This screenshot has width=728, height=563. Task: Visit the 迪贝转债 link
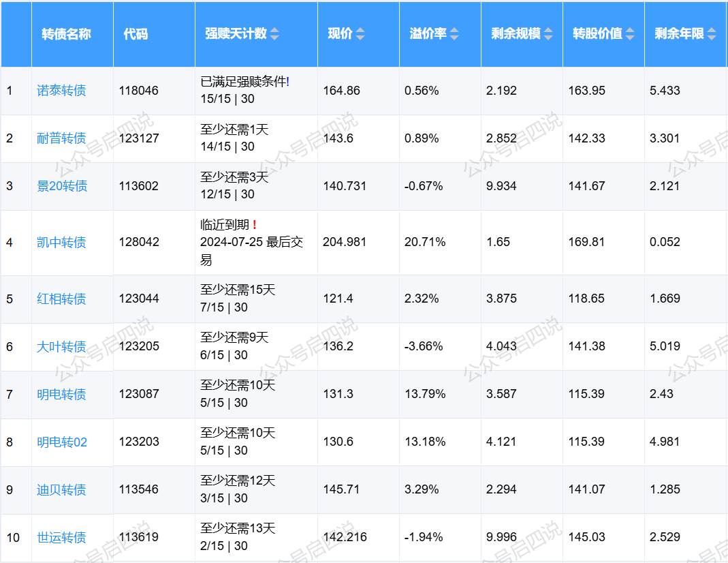[x=61, y=490]
